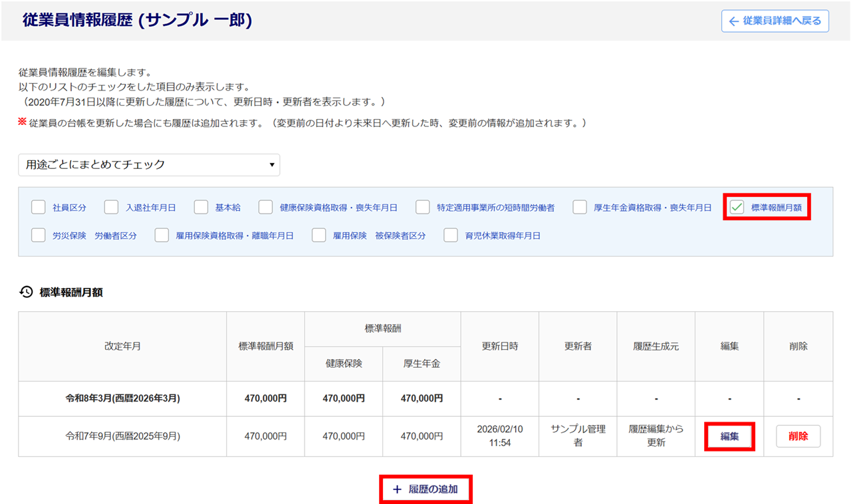Image resolution: width=851 pixels, height=504 pixels.
Task: Select 健康保険資格取得・喪失年月日 checkbox
Action: [x=266, y=207]
